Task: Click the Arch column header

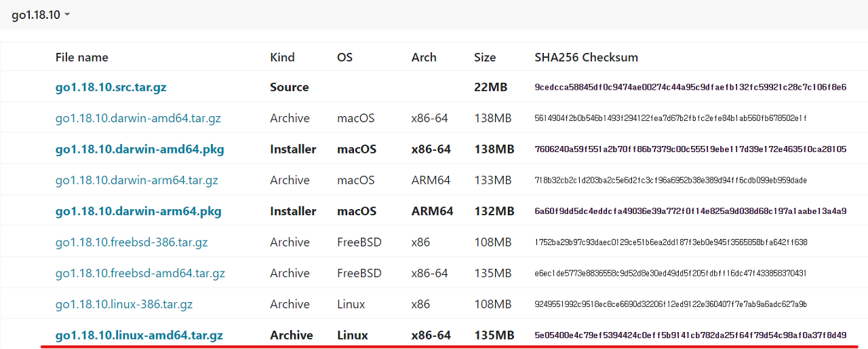Action: click(424, 57)
